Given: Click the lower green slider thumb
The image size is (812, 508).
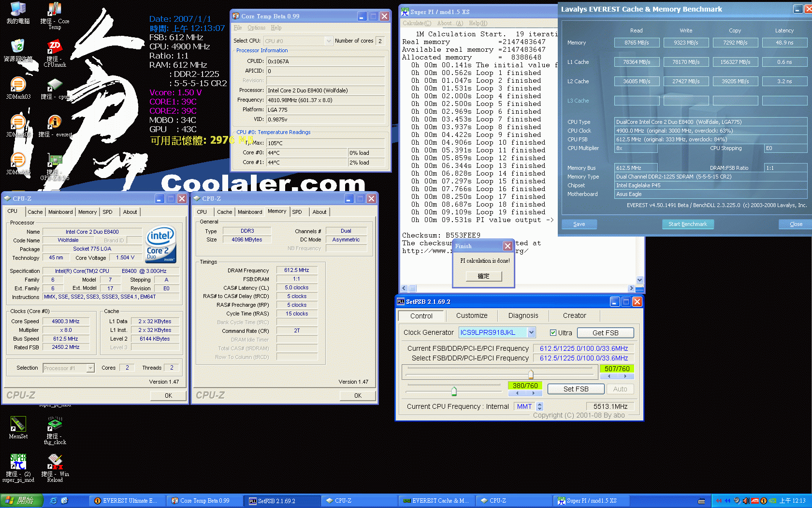Looking at the screenshot, I should (454, 391).
